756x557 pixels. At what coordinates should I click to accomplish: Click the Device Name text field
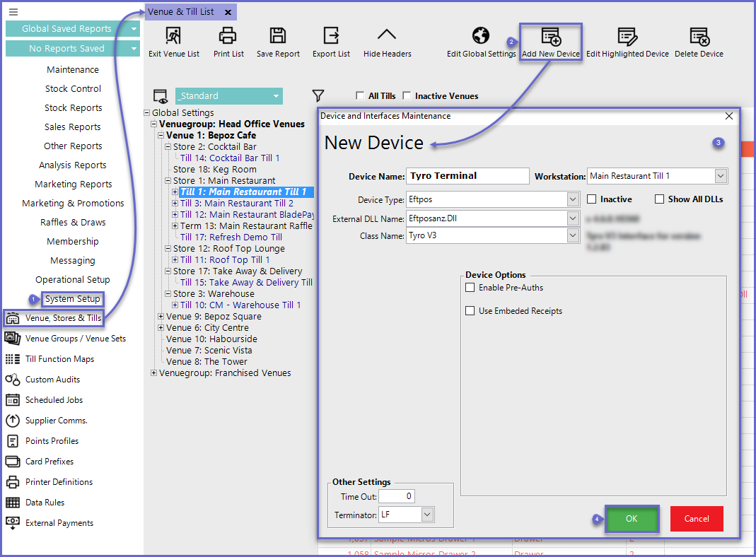(x=467, y=176)
